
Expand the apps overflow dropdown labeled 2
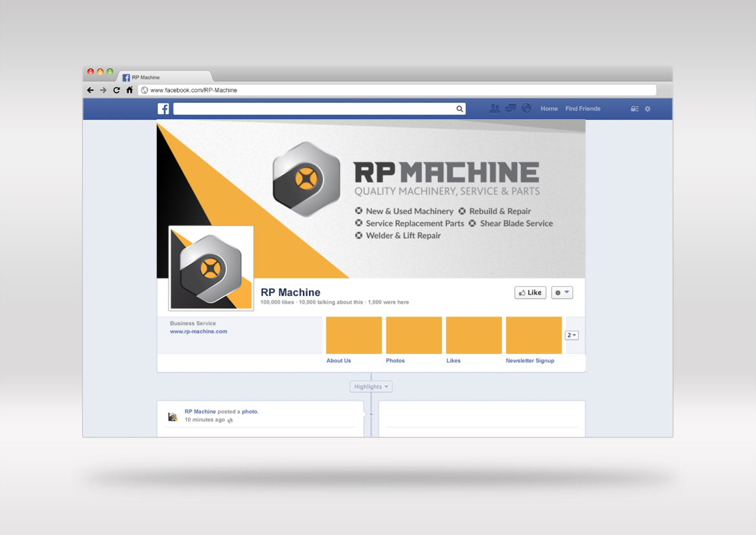[571, 335]
